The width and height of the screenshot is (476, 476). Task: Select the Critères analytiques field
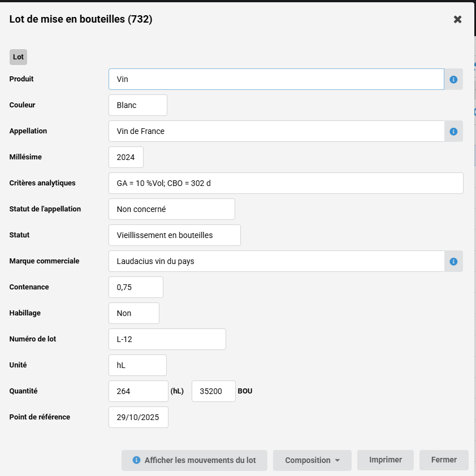pos(285,183)
